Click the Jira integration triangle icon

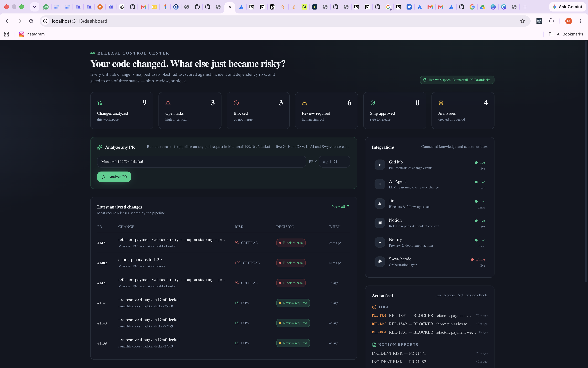tap(380, 204)
